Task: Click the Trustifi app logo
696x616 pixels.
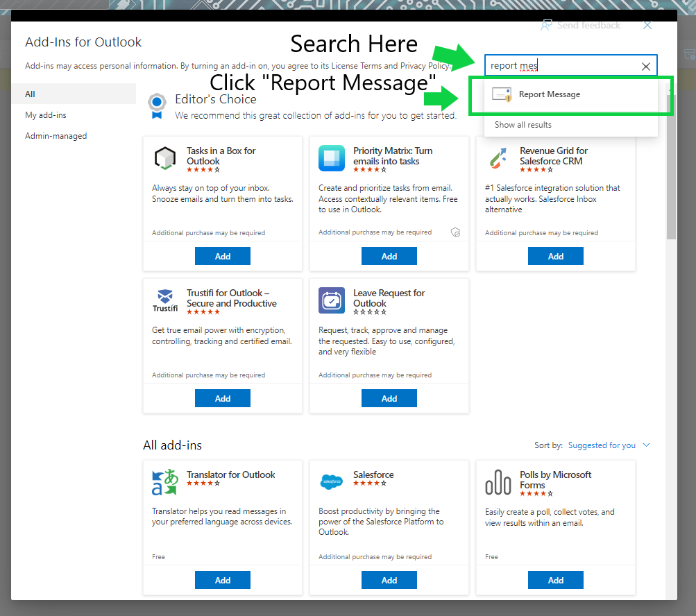Action: coord(165,300)
